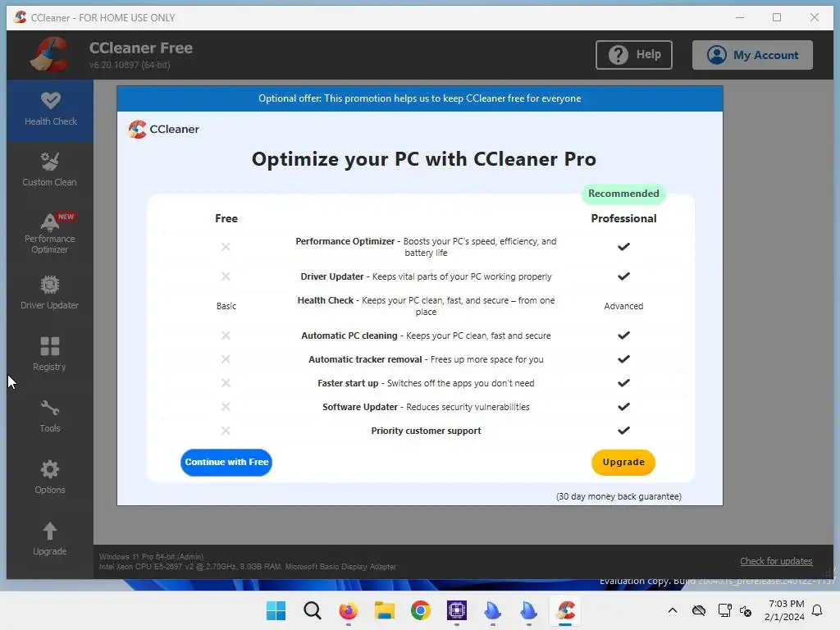Open the Registry cleaner section

(x=50, y=354)
